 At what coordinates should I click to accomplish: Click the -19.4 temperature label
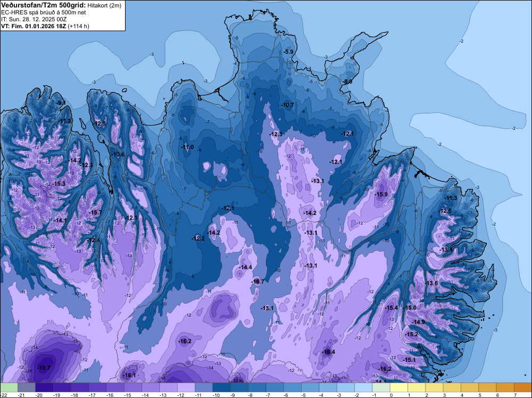328,352
